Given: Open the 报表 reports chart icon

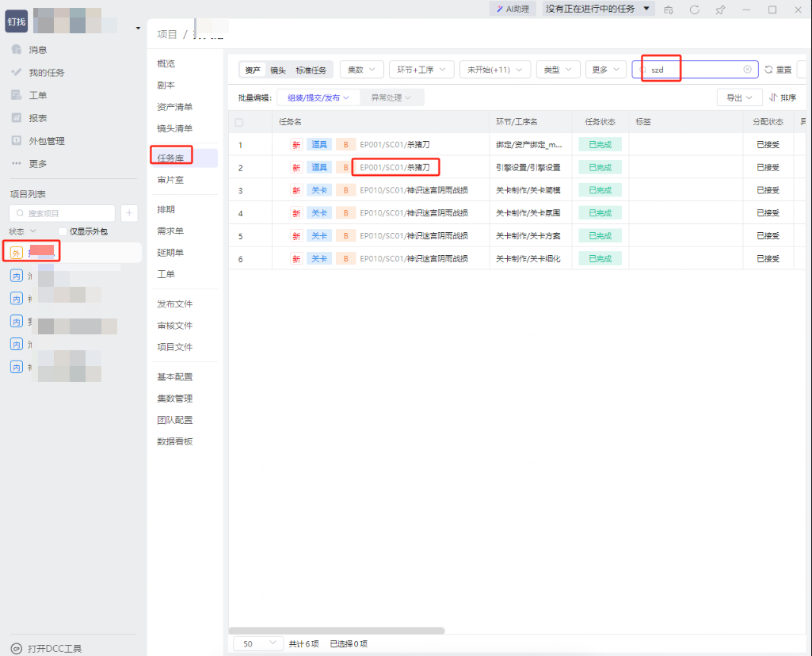Looking at the screenshot, I should [x=16, y=118].
